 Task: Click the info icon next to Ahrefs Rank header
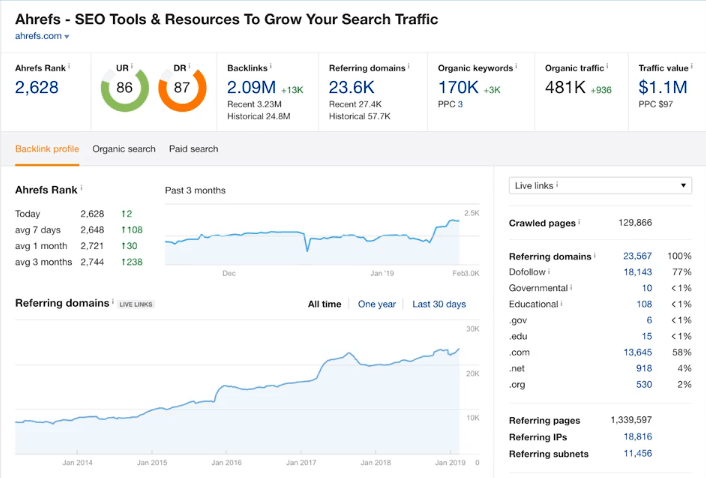(69, 66)
